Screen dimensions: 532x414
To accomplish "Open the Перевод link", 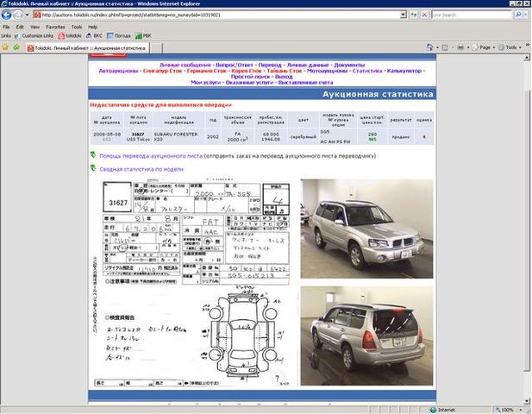I will [x=270, y=65].
